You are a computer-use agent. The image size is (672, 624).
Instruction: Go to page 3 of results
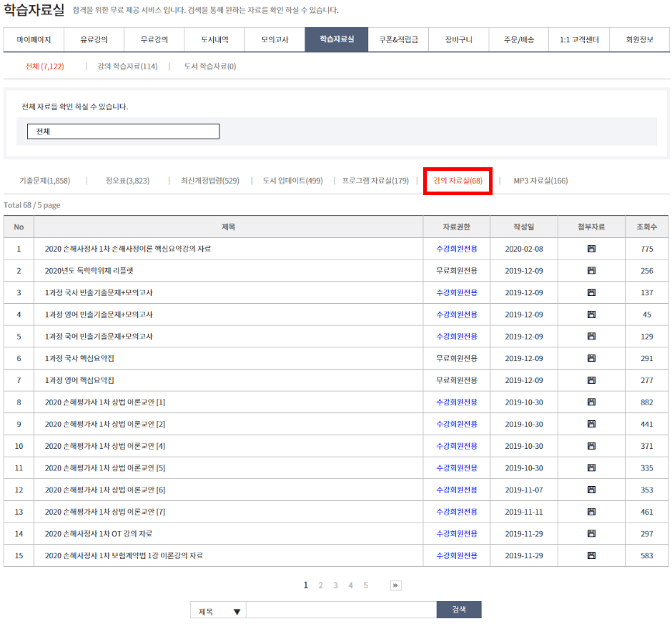335,585
